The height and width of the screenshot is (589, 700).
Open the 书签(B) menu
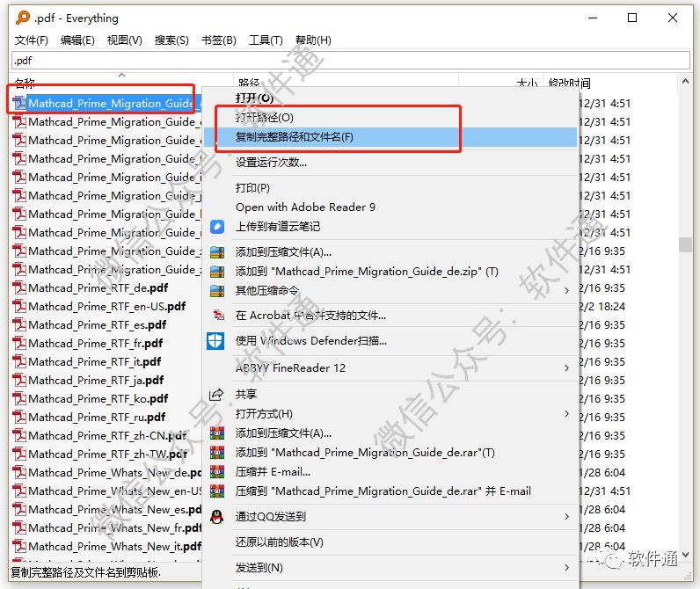pos(218,40)
